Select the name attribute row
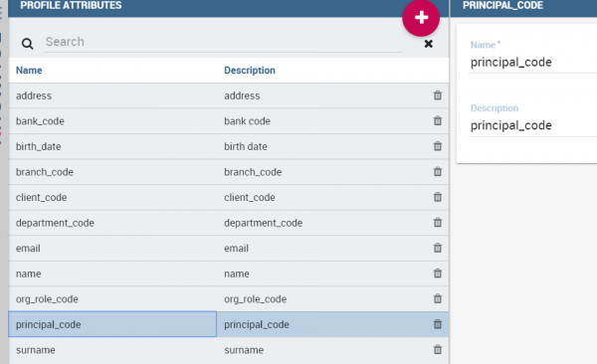The image size is (597, 364). [229, 273]
